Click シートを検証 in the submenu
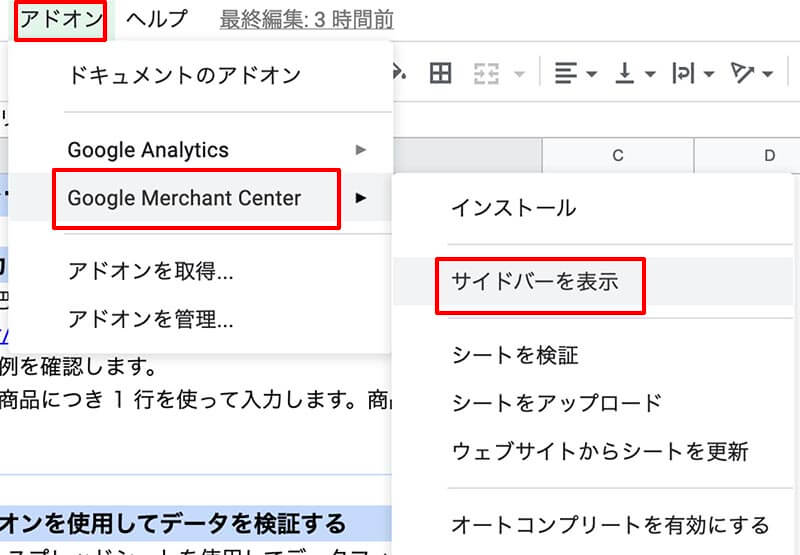Screen dimensions: 800x555 pos(515,355)
